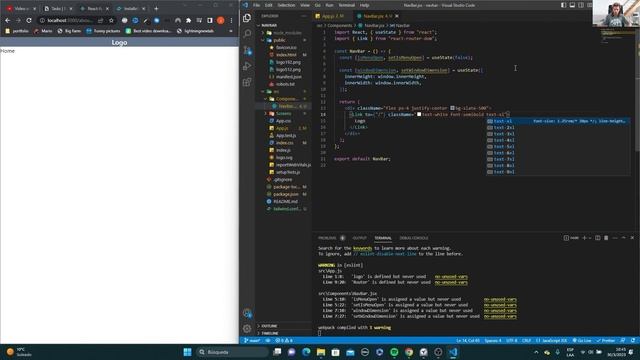
Task: Open File Explorer from the taskbar
Action: pos(321,352)
